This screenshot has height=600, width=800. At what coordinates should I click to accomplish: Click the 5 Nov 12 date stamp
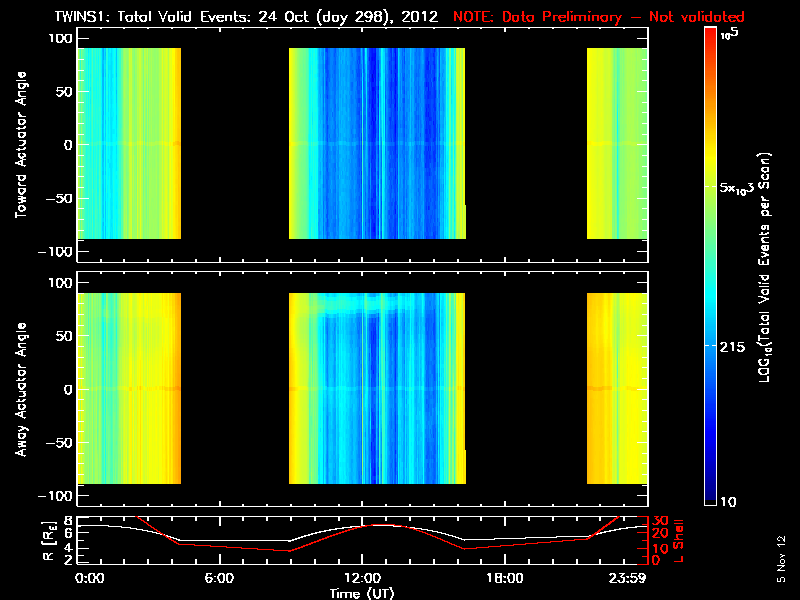pyautogui.click(x=781, y=559)
